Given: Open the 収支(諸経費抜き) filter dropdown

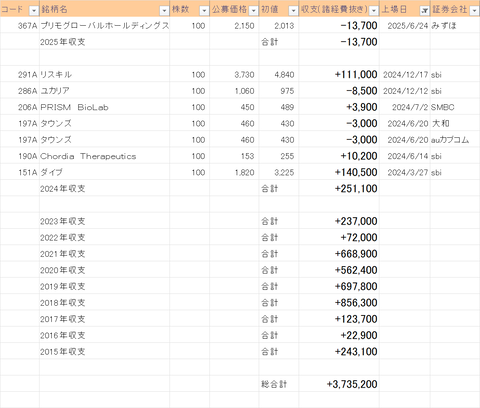Looking at the screenshot, I should pyautogui.click(x=374, y=11).
